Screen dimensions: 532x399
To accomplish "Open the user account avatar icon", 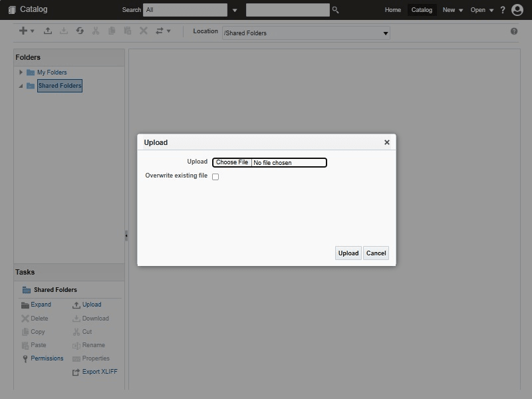I will [517, 10].
